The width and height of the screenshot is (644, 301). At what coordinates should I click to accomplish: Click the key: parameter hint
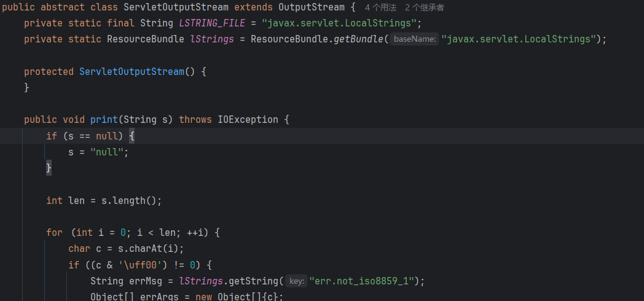pyautogui.click(x=296, y=281)
